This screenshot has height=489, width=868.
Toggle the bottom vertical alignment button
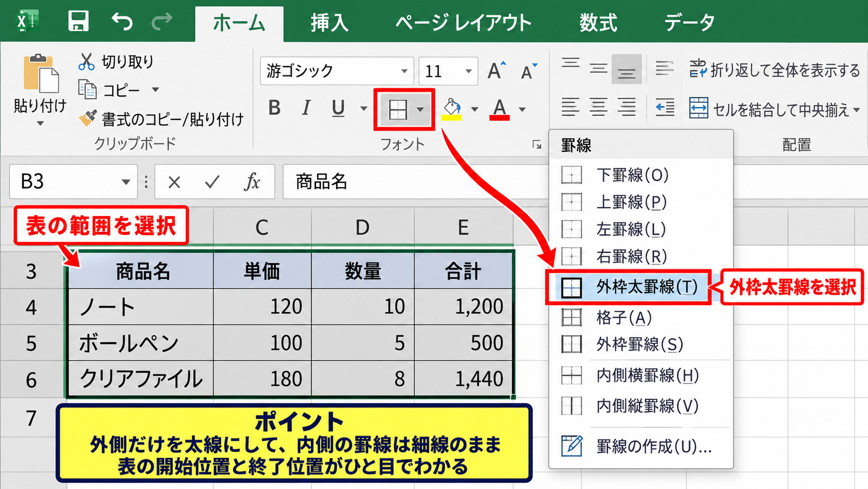click(x=627, y=69)
